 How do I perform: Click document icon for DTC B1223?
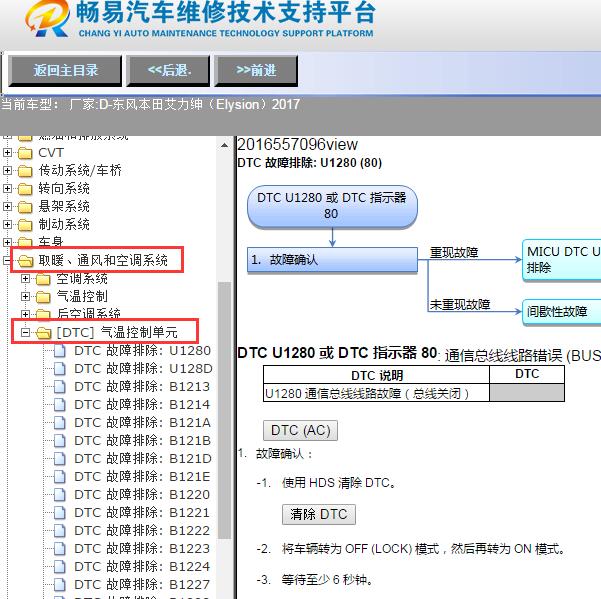60,549
